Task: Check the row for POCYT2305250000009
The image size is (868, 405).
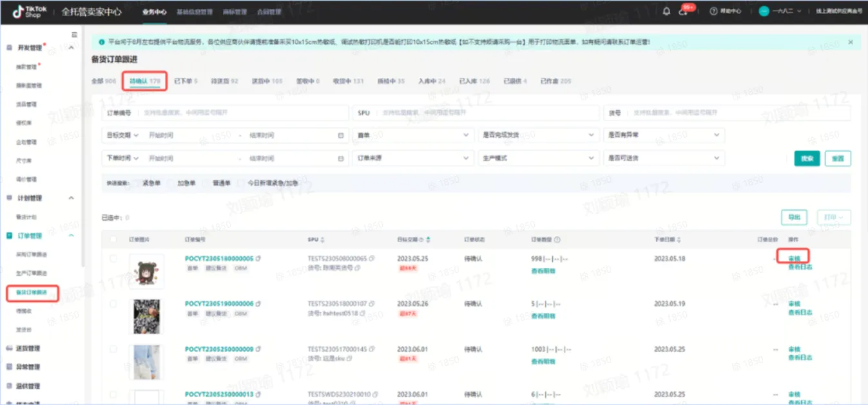Action: [113, 348]
